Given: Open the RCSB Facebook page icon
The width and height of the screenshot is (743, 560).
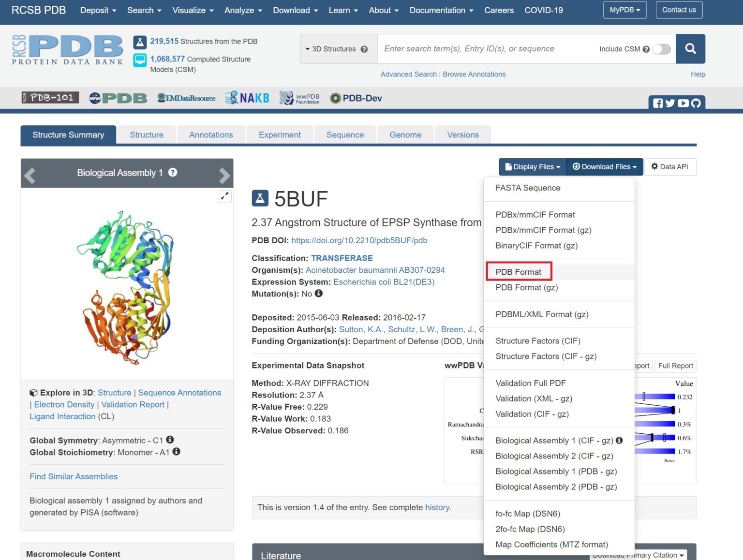Looking at the screenshot, I should (x=658, y=103).
